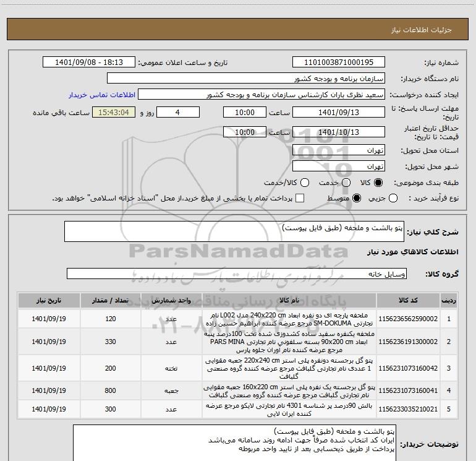Click the announcement date field 1401/09/08 - 18:13
This screenshot has height=461, width=476.
[x=89, y=62]
